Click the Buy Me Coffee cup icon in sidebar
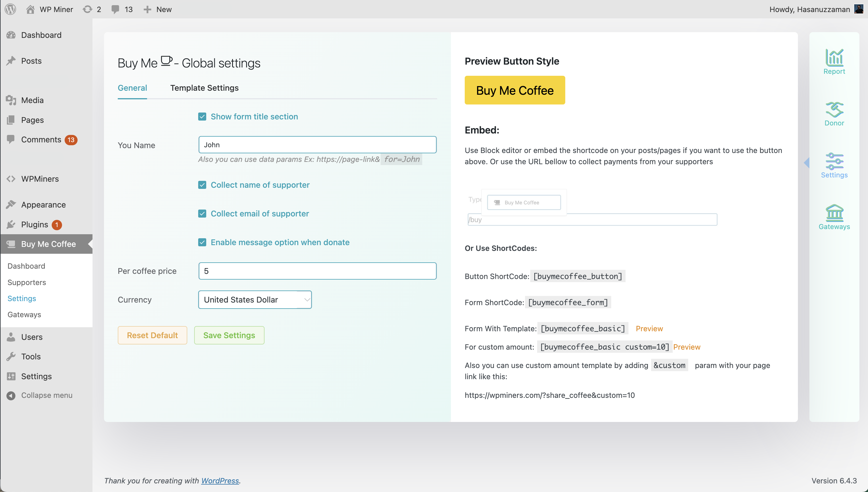Viewport: 868px width, 492px height. [11, 244]
